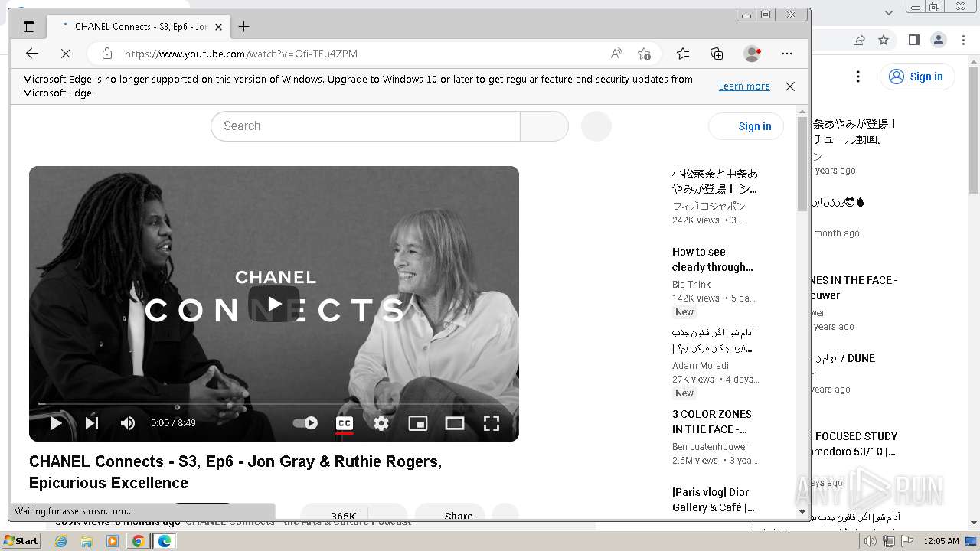The image size is (980, 551).
Task: Open the Adam Moradi channel name
Action: (x=700, y=366)
